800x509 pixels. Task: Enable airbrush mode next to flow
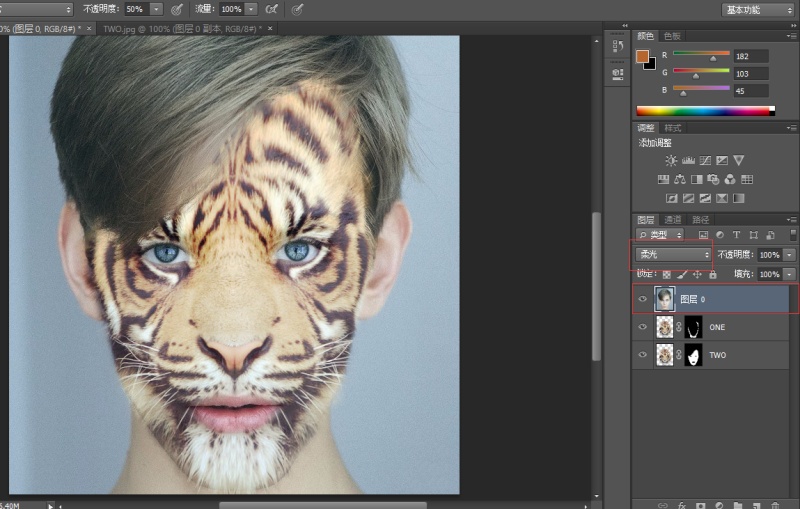[x=272, y=9]
